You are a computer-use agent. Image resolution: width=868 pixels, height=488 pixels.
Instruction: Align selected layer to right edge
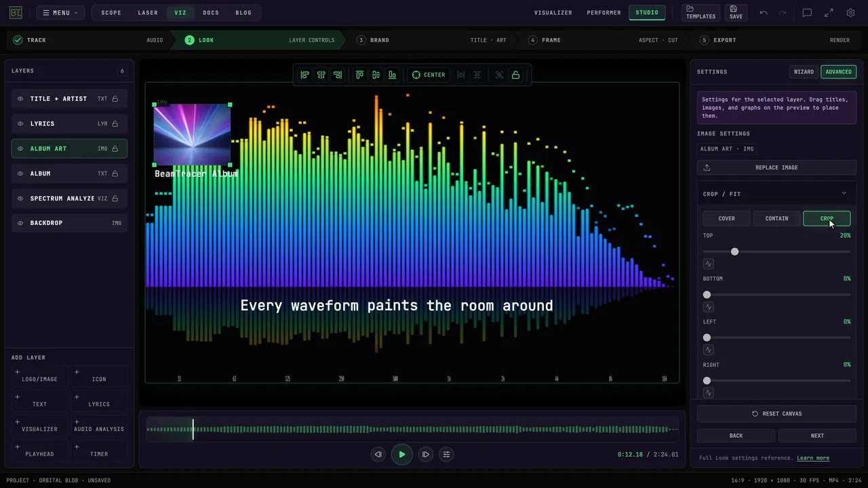pos(338,75)
